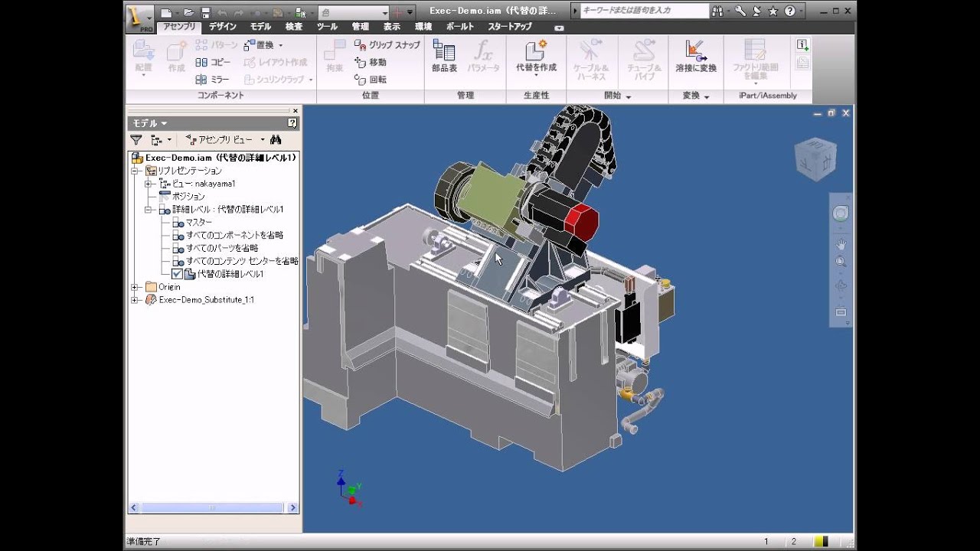Collapse the 詳細レベル node

pos(148,210)
